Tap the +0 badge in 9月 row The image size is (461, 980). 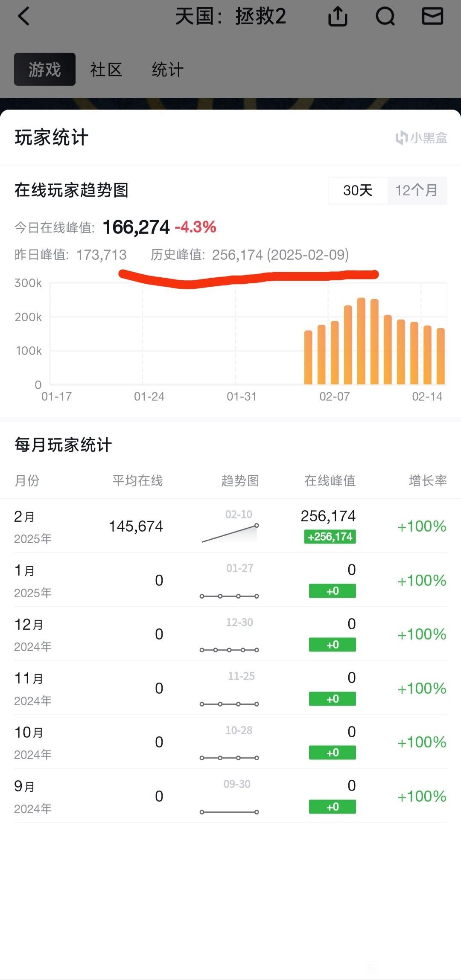point(333,807)
